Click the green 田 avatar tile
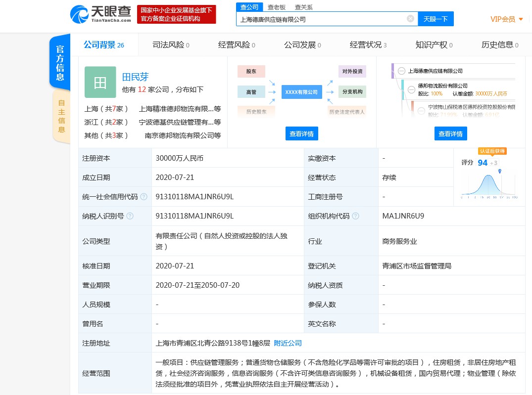Screen dimensions: 532x395 pos(100,82)
